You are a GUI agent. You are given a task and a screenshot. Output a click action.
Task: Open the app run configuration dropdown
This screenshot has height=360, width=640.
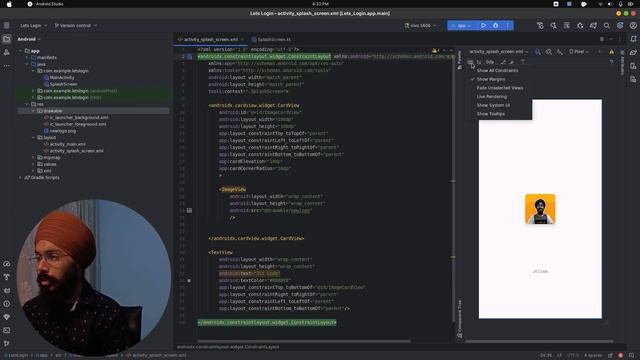coord(462,25)
